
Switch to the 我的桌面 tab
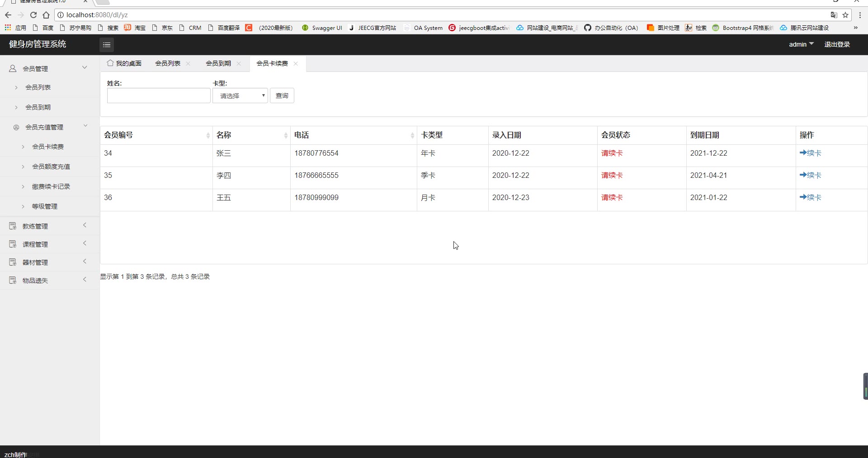[x=124, y=63]
